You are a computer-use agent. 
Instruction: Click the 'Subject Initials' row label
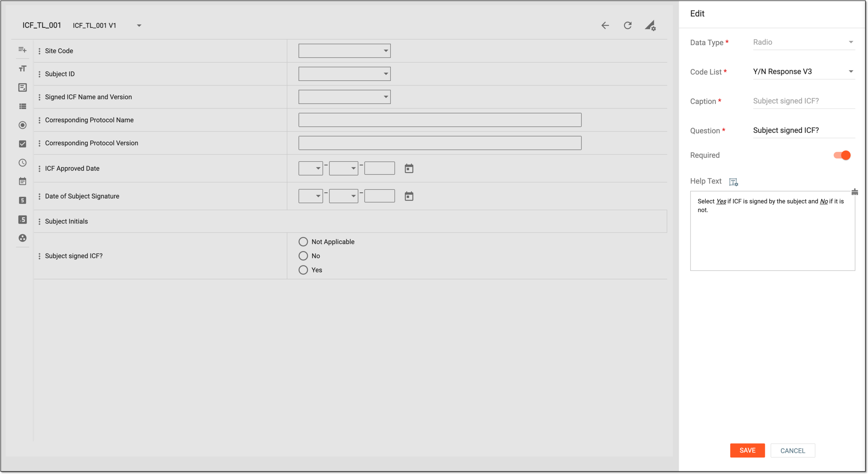pyautogui.click(x=66, y=222)
